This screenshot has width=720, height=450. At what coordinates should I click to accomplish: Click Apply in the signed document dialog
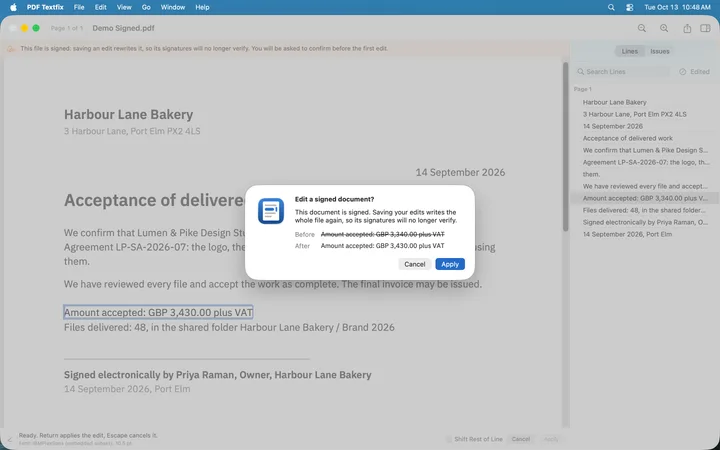coord(450,264)
